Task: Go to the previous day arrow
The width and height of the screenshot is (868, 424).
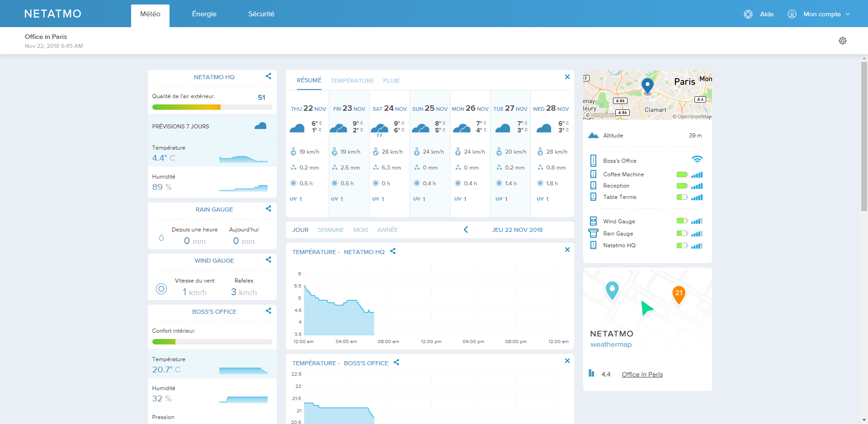Action: click(x=466, y=230)
